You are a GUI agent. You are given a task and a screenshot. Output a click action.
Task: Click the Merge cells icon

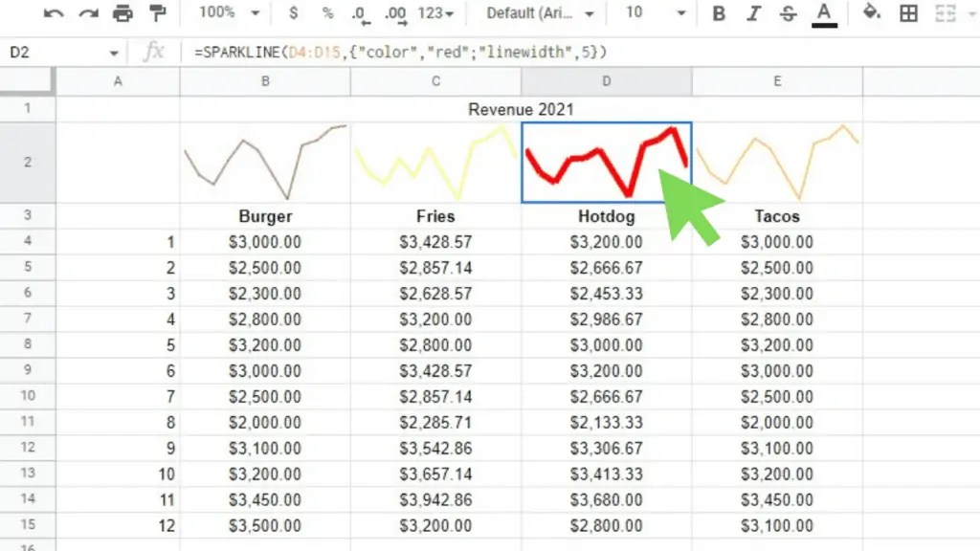pyautogui.click(x=947, y=13)
